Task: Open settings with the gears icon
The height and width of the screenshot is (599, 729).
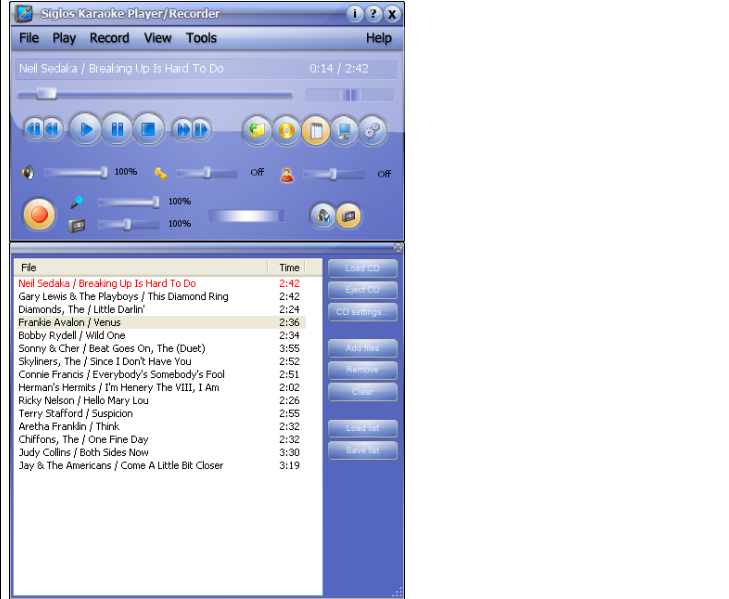Action: tap(372, 131)
